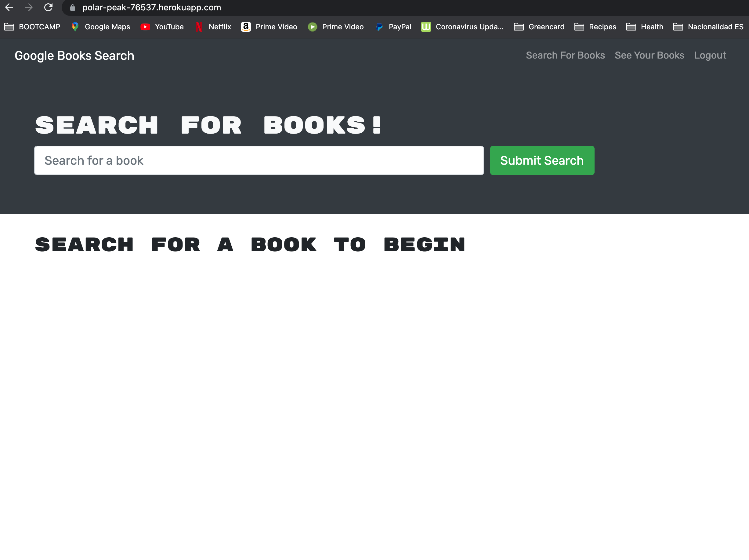Viewport: 749px width, 560px height.
Task: Open the Netflix bookmark
Action: (213, 27)
